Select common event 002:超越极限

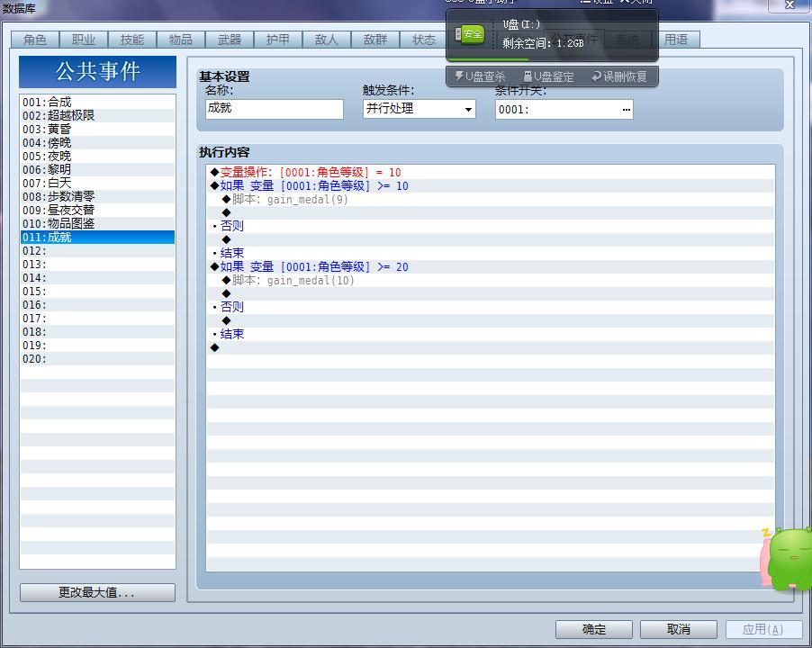tap(97, 115)
